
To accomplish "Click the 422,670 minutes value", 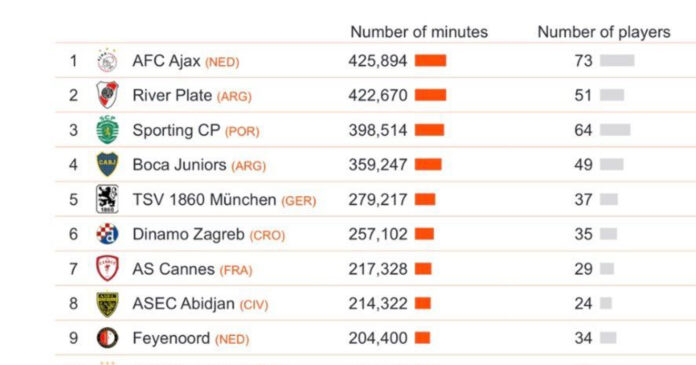I will click(x=378, y=95).
